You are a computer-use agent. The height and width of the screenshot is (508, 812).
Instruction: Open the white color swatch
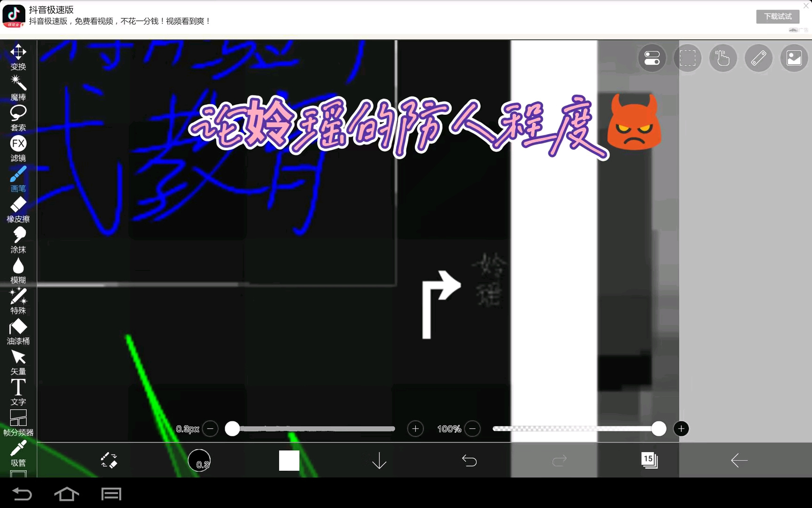[x=289, y=460]
